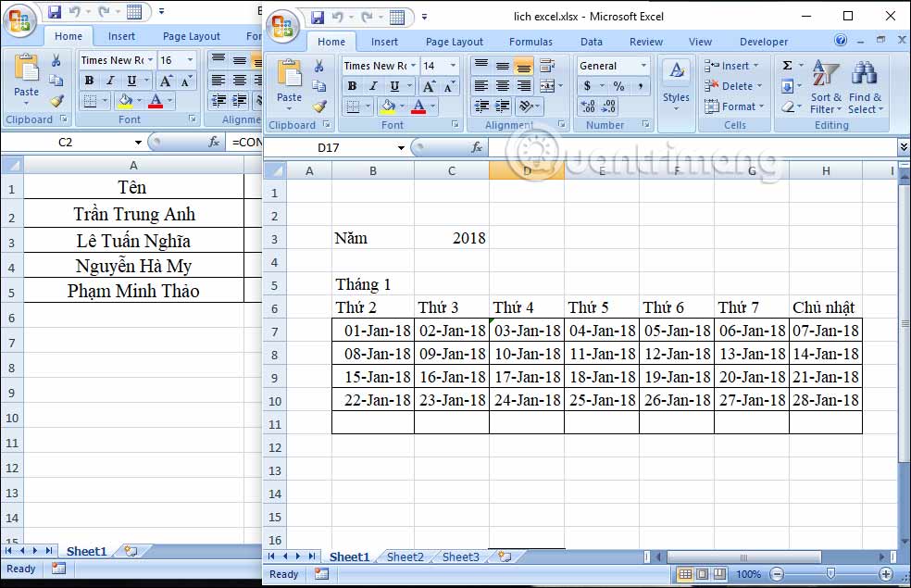The image size is (911, 588).
Task: Apply bold formatting to the selection
Action: (352, 85)
